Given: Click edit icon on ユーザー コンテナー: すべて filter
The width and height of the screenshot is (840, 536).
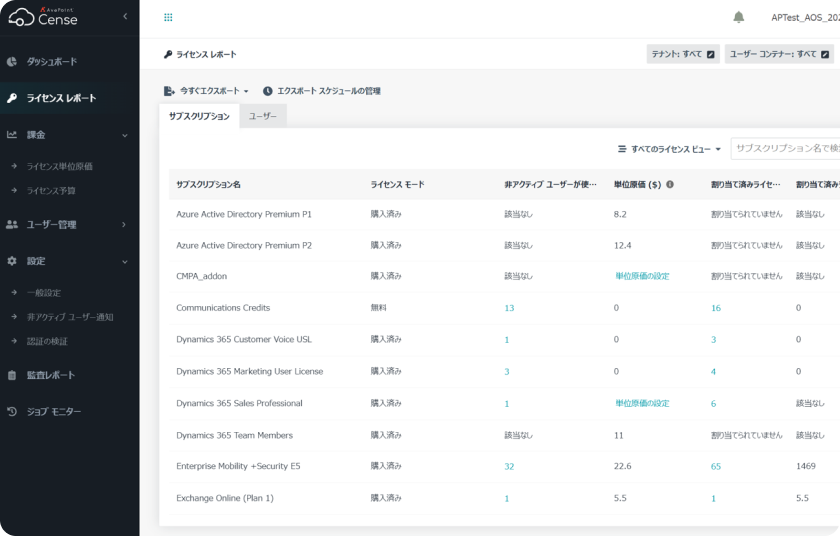Looking at the screenshot, I should click(x=825, y=54).
